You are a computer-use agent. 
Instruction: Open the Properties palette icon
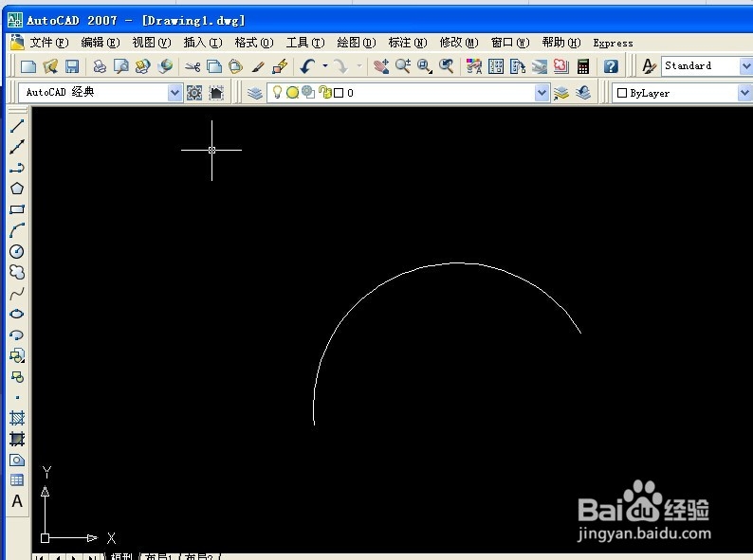click(x=474, y=66)
